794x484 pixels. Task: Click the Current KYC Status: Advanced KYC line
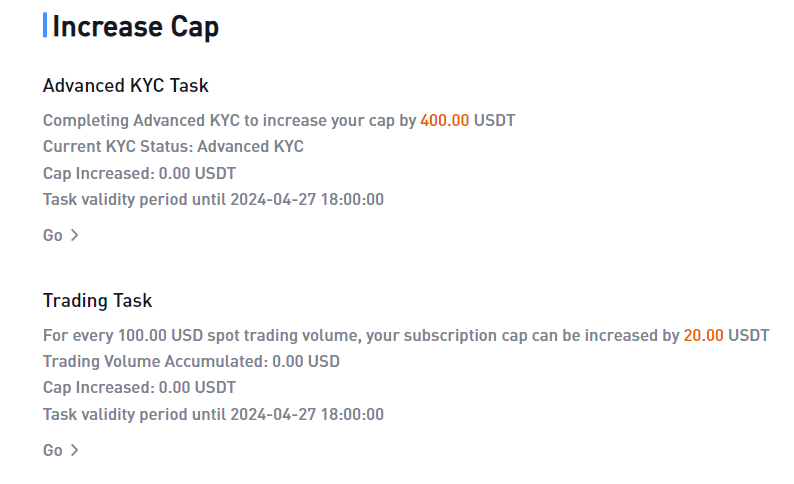coord(173,147)
